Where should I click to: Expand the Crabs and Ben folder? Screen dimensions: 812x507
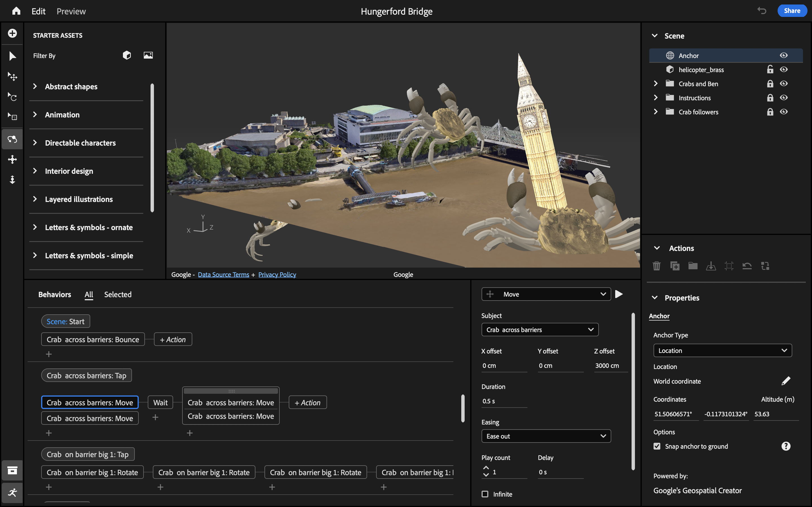[656, 84]
